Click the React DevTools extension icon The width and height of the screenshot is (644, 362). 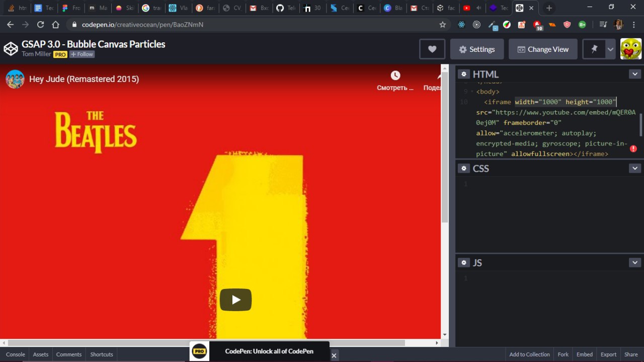461,24
